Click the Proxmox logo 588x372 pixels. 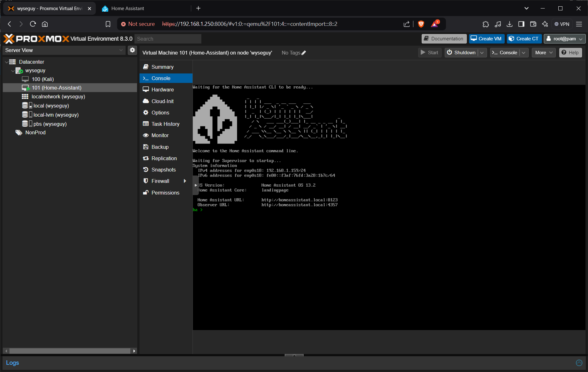(36, 38)
